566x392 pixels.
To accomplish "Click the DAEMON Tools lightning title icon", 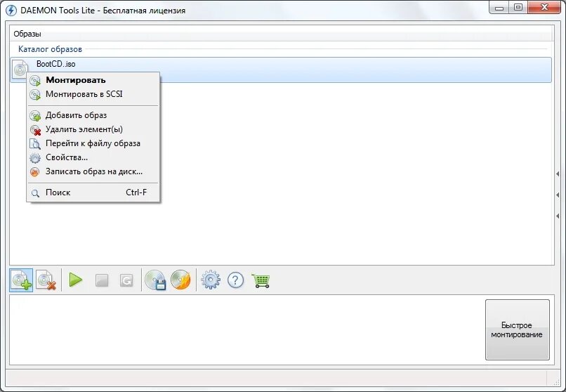I will pyautogui.click(x=11, y=10).
